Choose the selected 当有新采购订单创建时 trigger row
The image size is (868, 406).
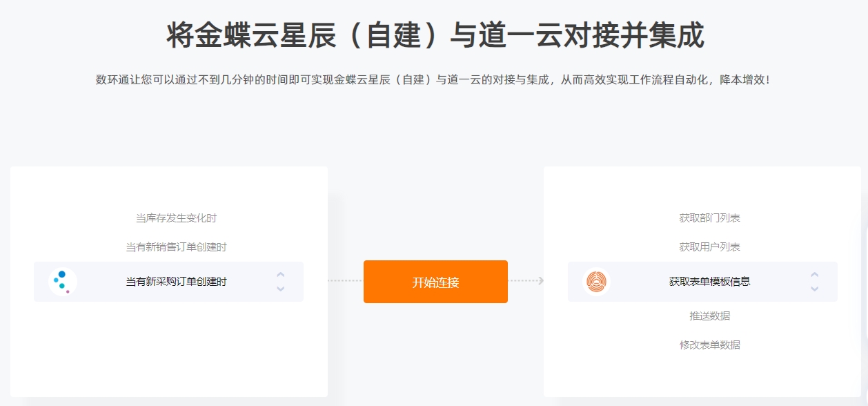(x=168, y=282)
